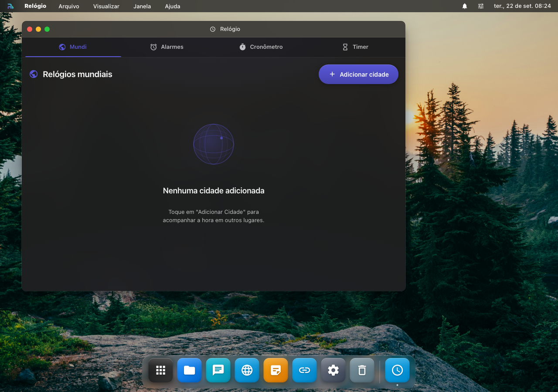Viewport: 558px width, 392px height.
Task: Launch the web browser globe in dock
Action: [x=247, y=370]
